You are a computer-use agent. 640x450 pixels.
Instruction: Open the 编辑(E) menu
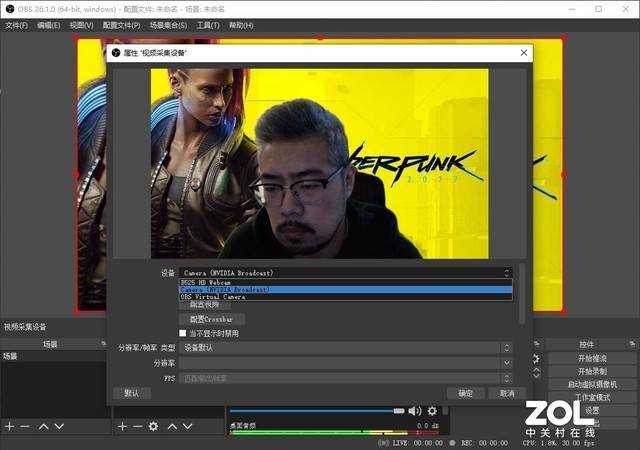[x=49, y=25]
